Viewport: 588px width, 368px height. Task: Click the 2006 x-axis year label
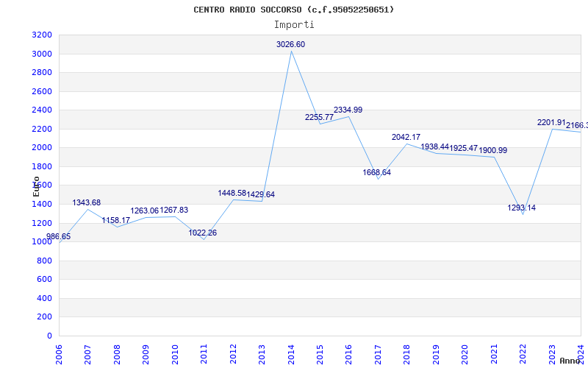point(59,355)
